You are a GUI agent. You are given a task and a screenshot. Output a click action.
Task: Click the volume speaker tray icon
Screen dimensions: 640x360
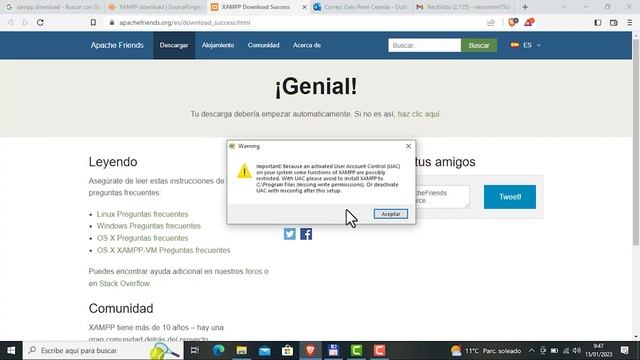pos(577,351)
